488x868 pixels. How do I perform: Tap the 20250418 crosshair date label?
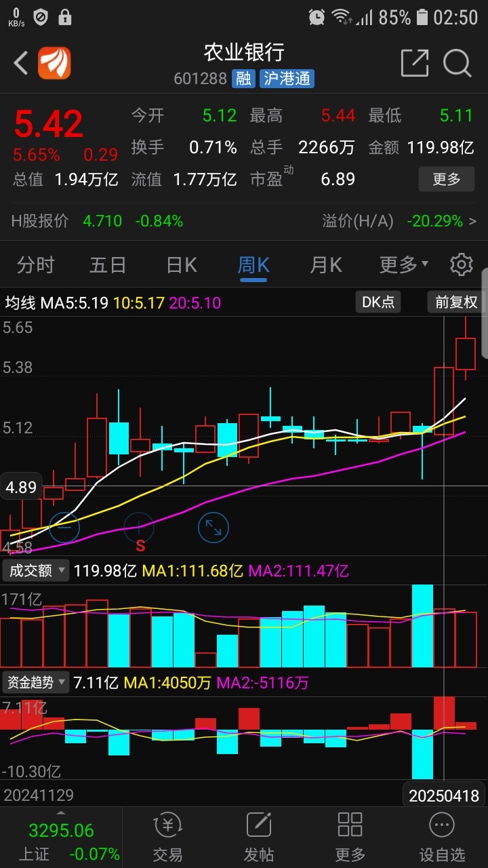tap(444, 795)
